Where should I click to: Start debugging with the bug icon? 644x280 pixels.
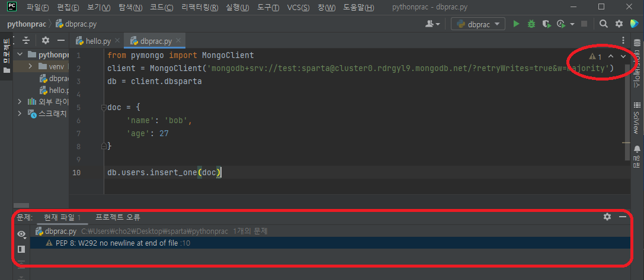[x=531, y=24]
